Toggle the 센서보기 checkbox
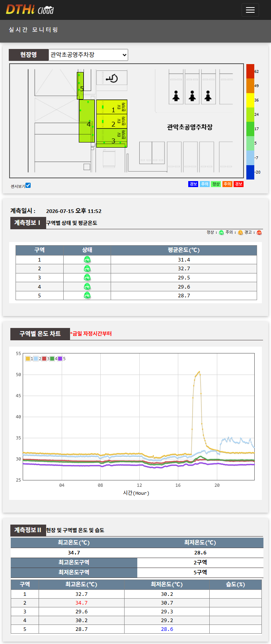This screenshot has width=271, height=644. [28, 185]
